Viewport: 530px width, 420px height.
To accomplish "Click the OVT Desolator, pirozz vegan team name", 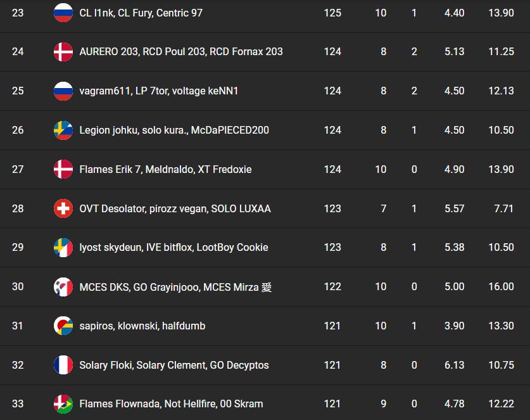I will pyautogui.click(x=175, y=208).
